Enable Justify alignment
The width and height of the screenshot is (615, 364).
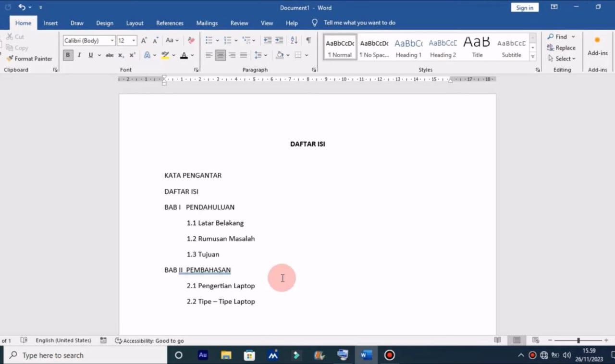pyautogui.click(x=244, y=55)
